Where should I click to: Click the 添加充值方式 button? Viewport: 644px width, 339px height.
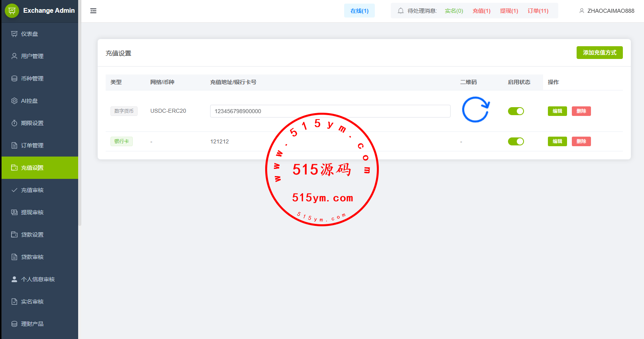pos(599,53)
